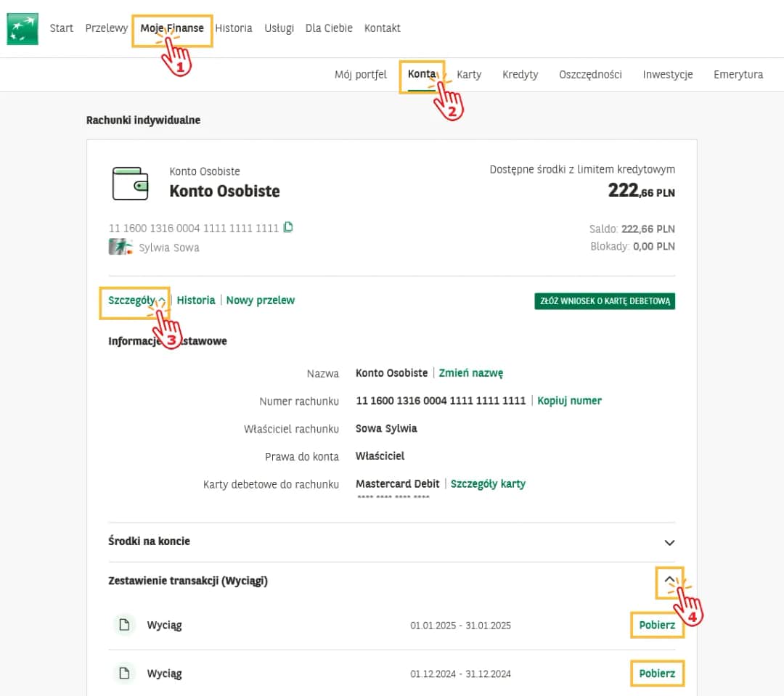Open the Oszczędności tab

click(x=590, y=74)
